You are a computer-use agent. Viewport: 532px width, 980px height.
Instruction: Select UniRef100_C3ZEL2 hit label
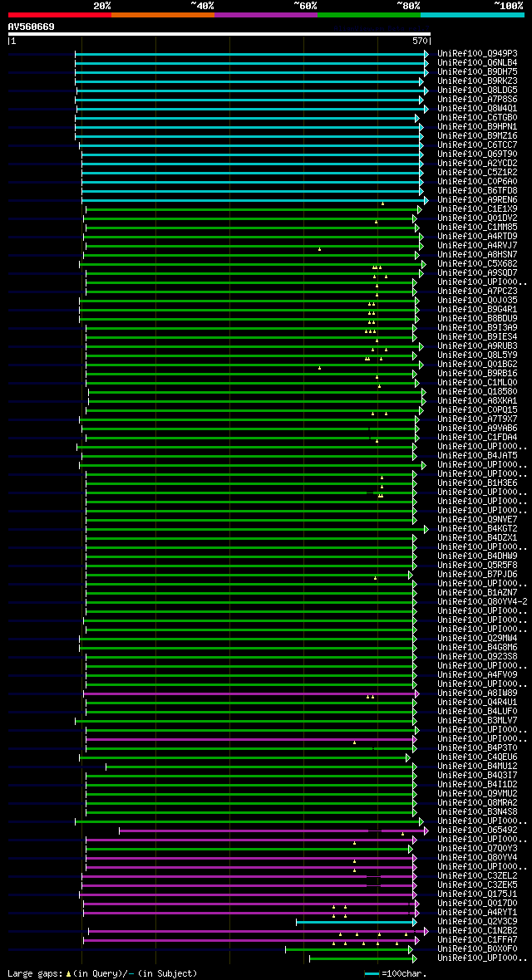(477, 875)
